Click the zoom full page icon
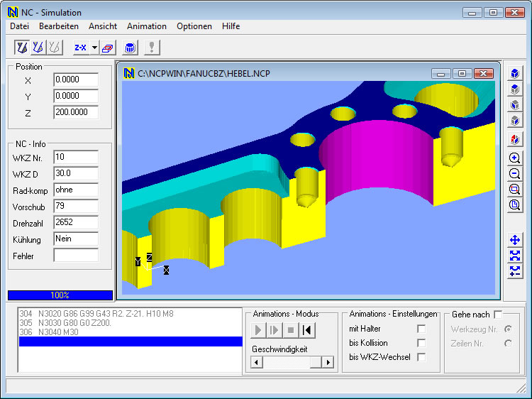Viewport: 532px width, 399px height. coord(515,204)
